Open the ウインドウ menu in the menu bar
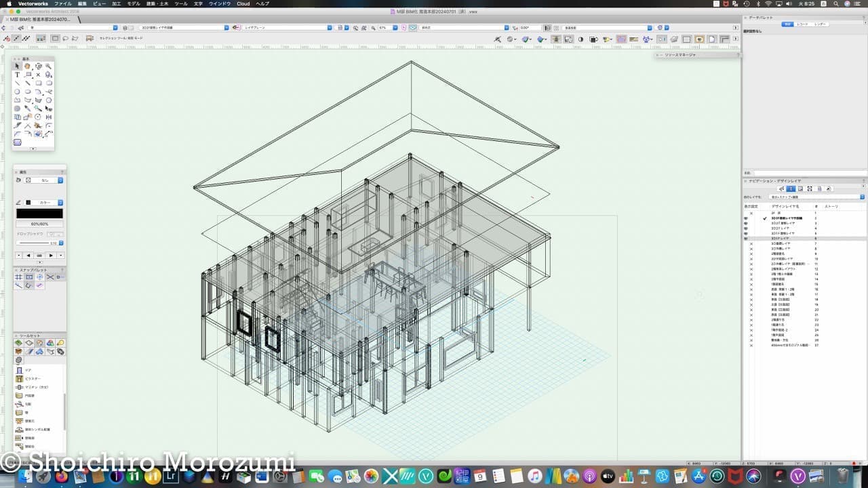 coord(219,3)
